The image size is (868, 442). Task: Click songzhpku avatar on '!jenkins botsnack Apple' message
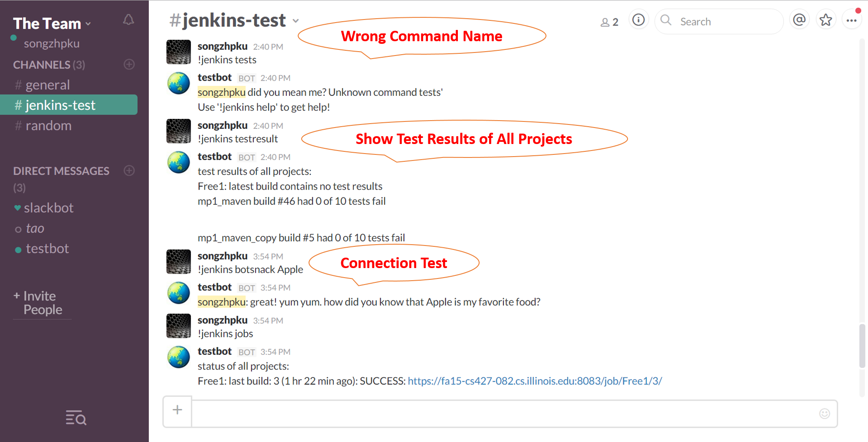178,262
